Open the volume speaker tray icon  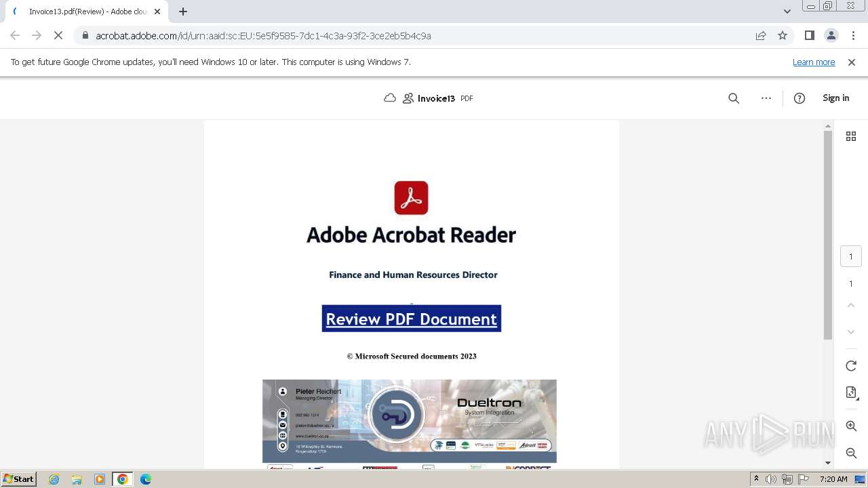click(772, 479)
